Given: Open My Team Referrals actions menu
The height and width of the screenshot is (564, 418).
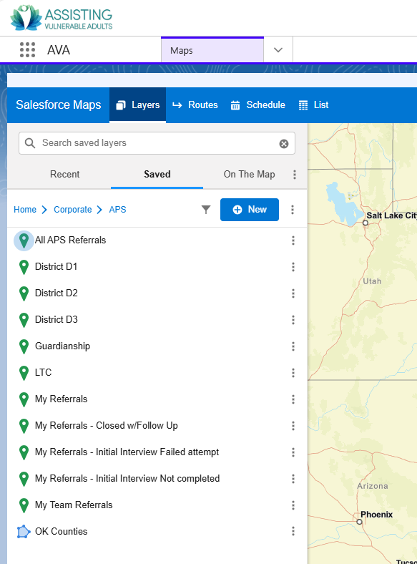Looking at the screenshot, I should pyautogui.click(x=293, y=505).
